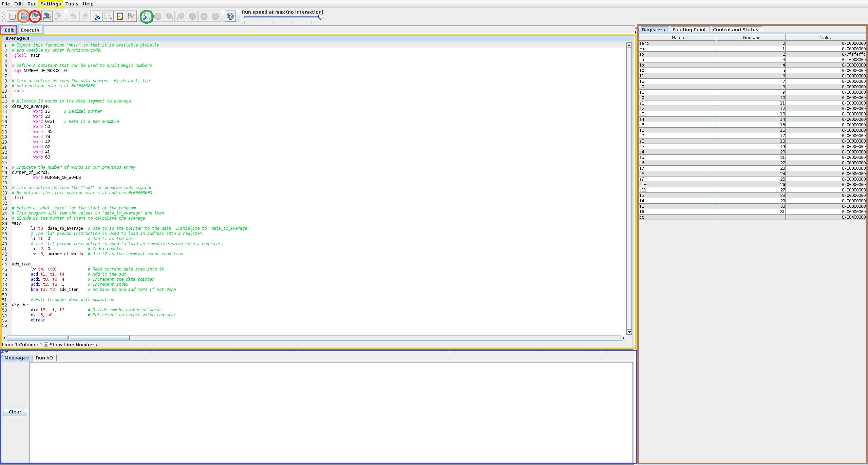Image resolution: width=868 pixels, height=465 pixels.
Task: Open the Control and Status tab
Action: point(735,30)
